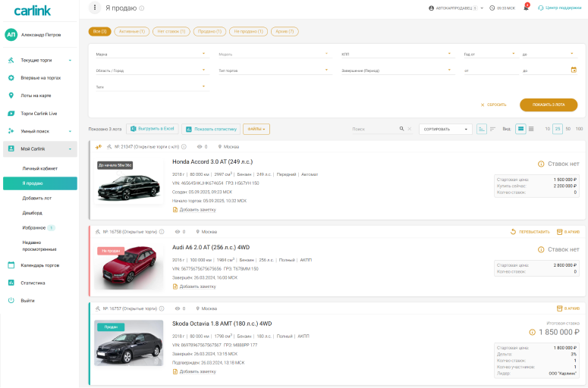Click the search magnifier icon in toolbar
Viewport: 588px width, 388px height.
click(401, 129)
